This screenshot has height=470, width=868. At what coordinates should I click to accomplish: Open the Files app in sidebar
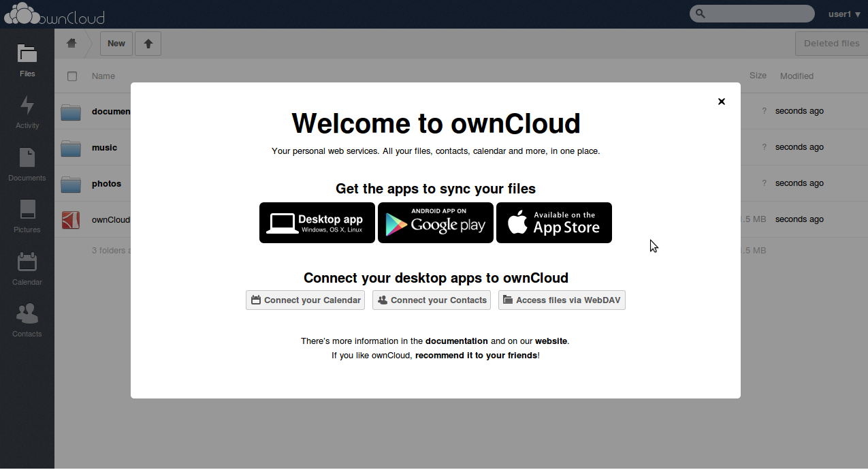point(27,59)
